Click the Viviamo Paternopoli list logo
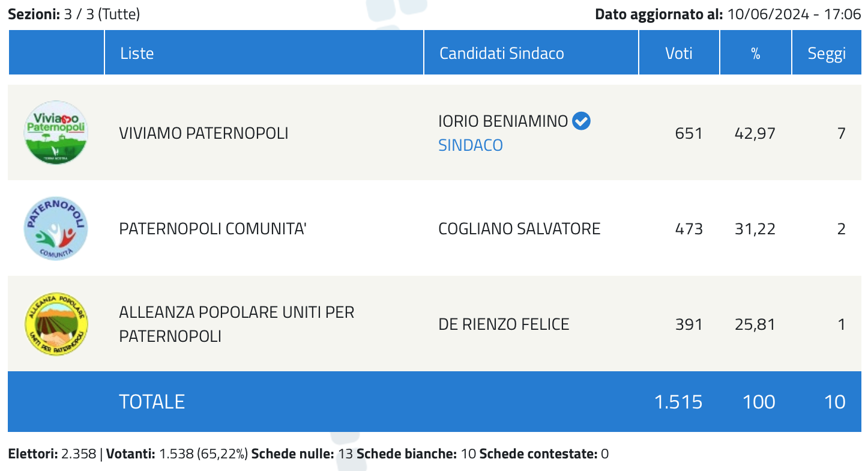This screenshot has width=868, height=471. point(56,132)
